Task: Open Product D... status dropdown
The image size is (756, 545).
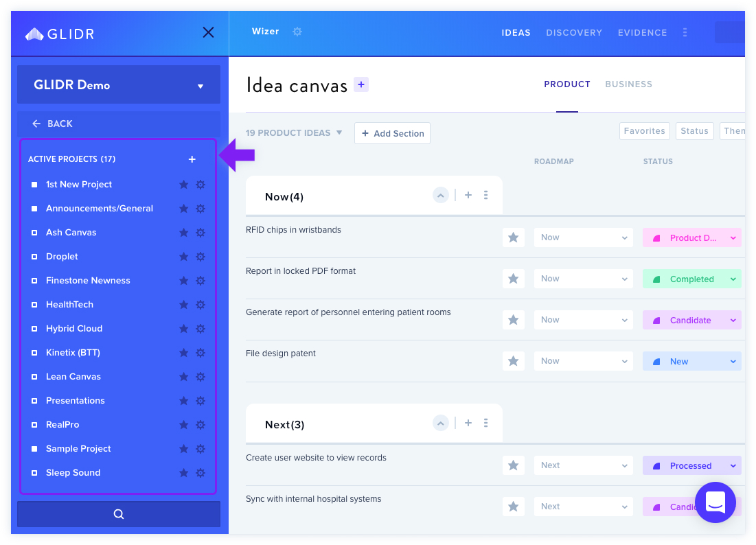Action: click(692, 237)
